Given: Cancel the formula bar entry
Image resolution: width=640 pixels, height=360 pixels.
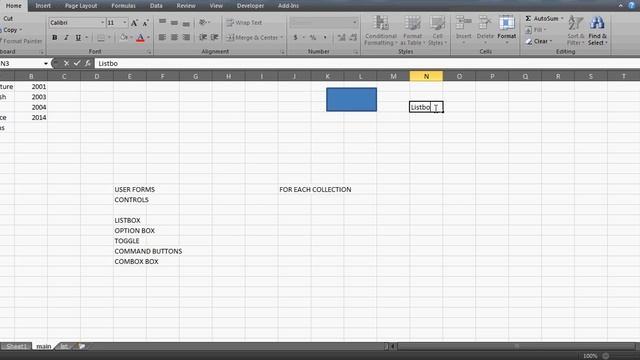Looking at the screenshot, I should [66, 63].
